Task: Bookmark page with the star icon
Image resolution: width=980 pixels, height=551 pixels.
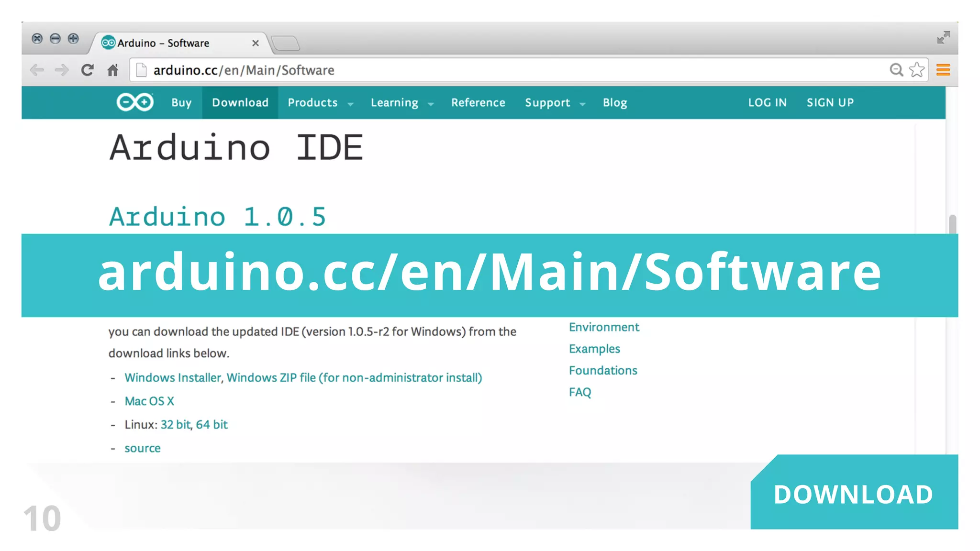Action: click(x=917, y=70)
